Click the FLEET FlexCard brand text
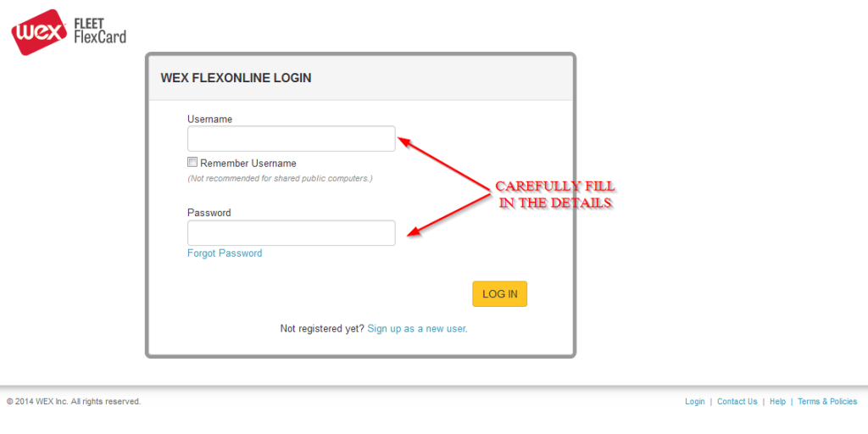The width and height of the screenshot is (868, 434). [100, 30]
